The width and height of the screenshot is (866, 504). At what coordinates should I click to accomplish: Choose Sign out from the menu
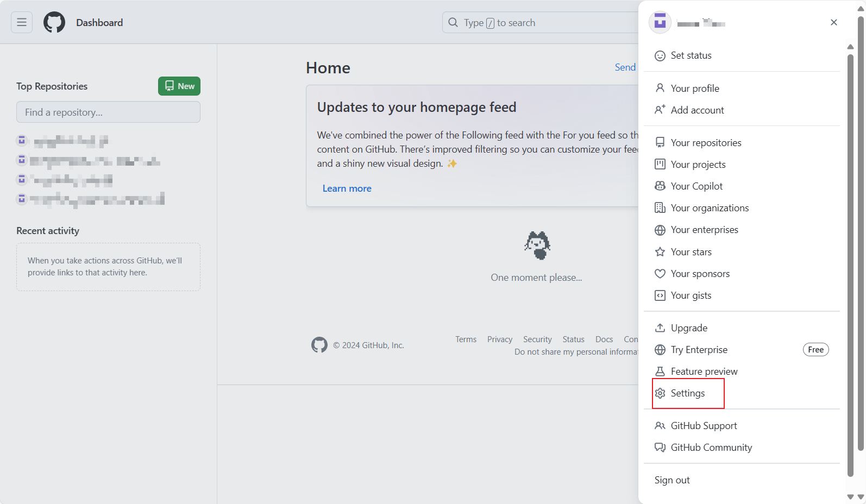pos(672,480)
